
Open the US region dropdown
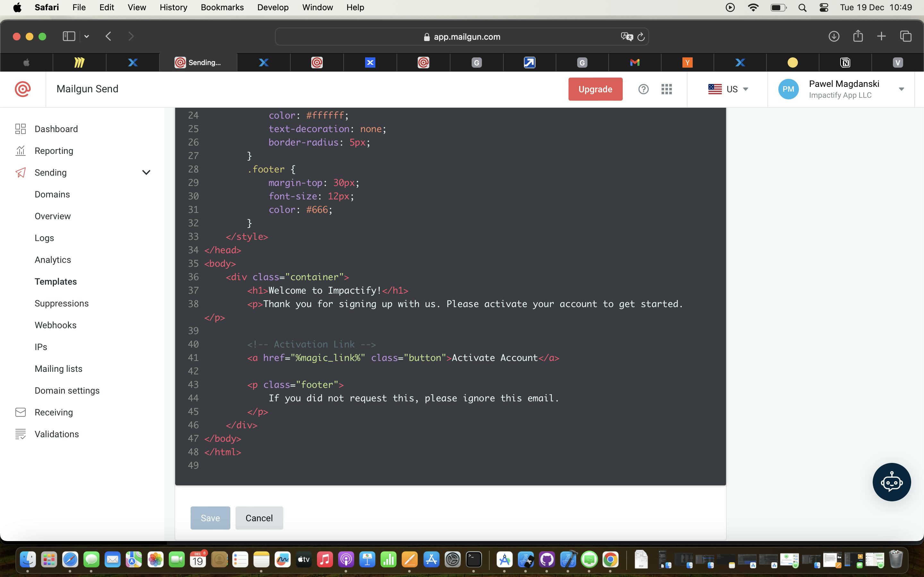click(x=728, y=89)
